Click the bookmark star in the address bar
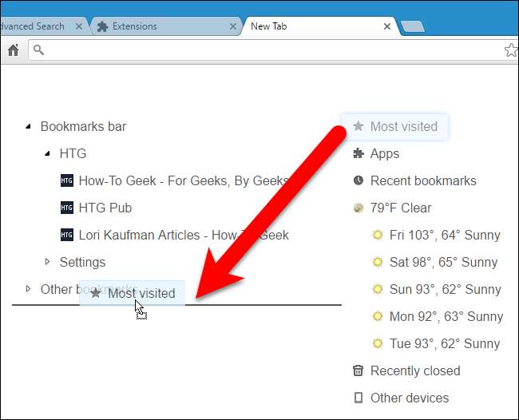Viewport: 519px width, 420px height. pos(511,50)
